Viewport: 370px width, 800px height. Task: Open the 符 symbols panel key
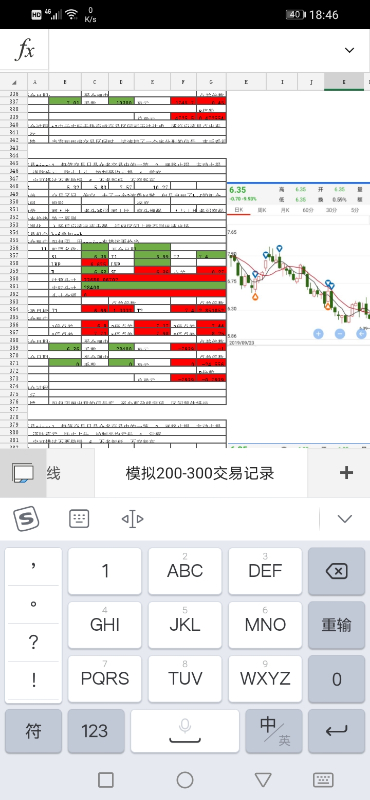33,731
